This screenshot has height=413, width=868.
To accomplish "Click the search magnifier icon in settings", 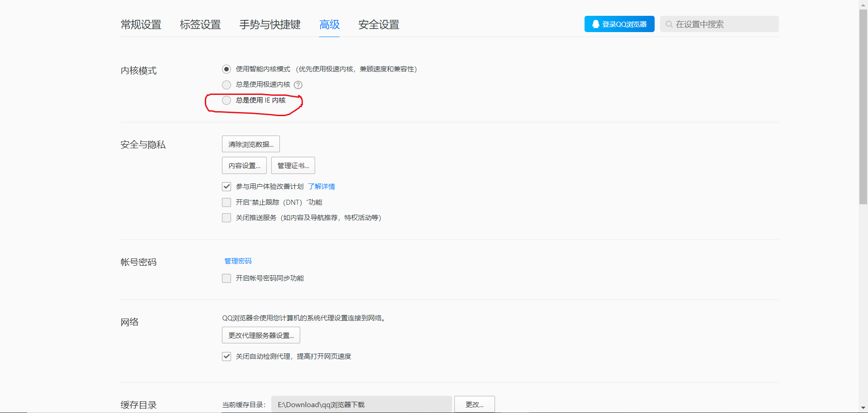I will [669, 24].
